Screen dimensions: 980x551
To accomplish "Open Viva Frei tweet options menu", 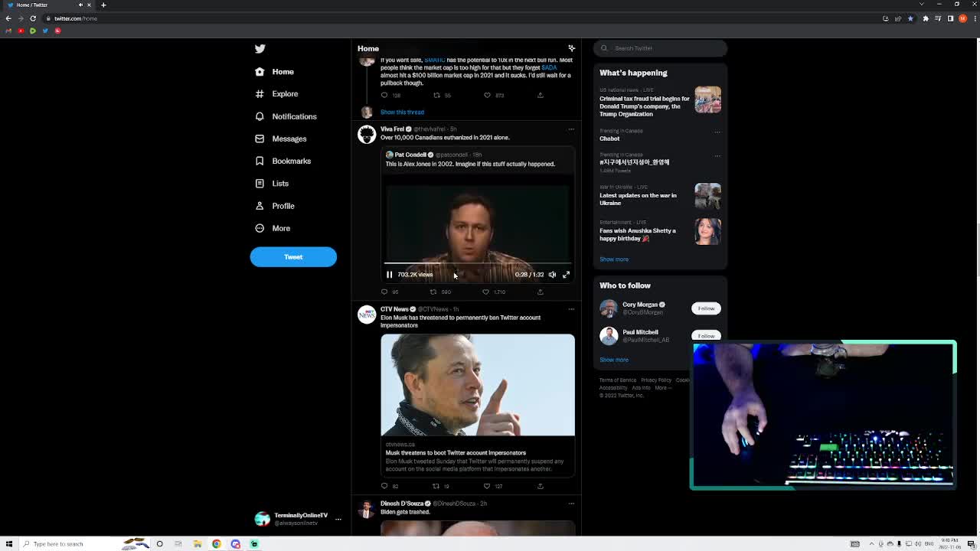I will tap(571, 129).
